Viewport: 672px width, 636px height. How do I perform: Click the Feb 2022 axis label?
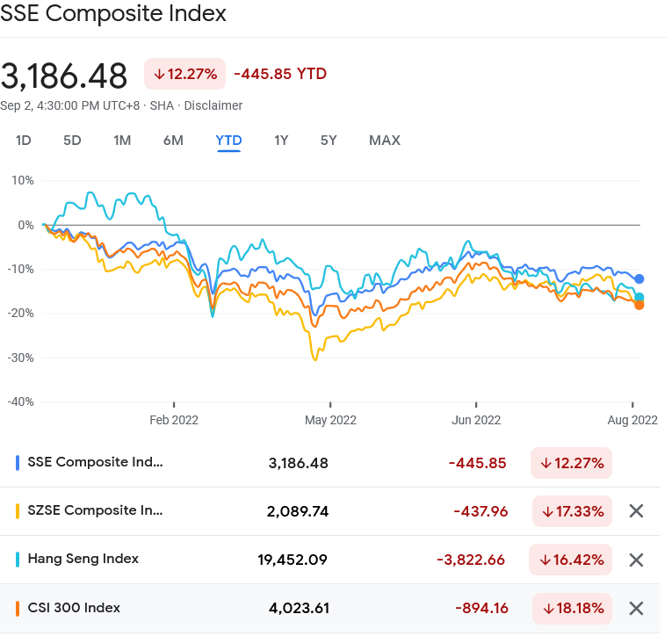174,420
